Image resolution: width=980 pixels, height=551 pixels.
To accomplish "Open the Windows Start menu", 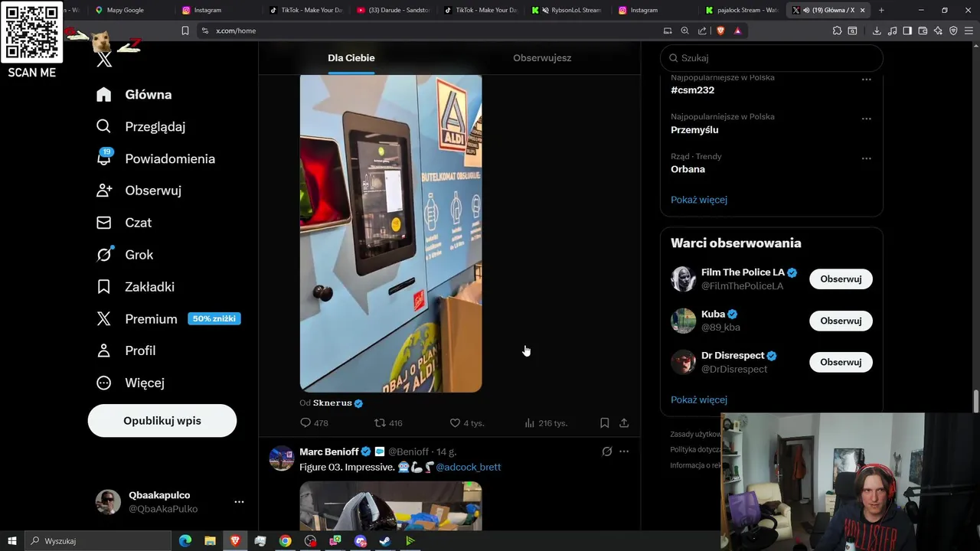I will click(x=11, y=541).
